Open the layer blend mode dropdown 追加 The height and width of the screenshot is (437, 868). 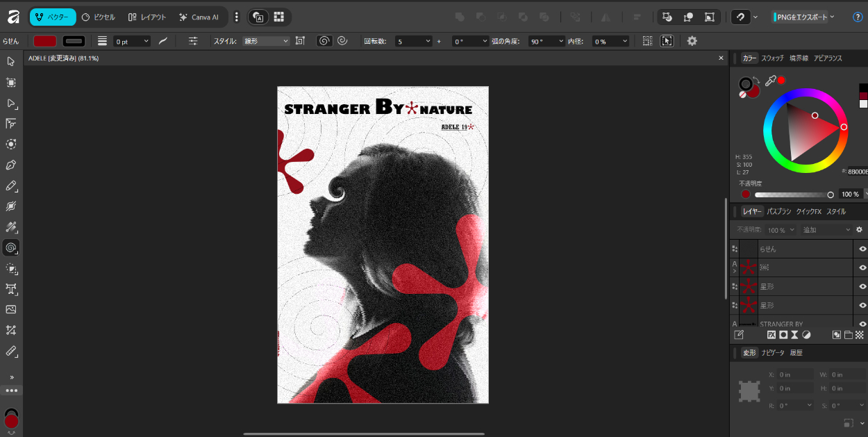(826, 230)
